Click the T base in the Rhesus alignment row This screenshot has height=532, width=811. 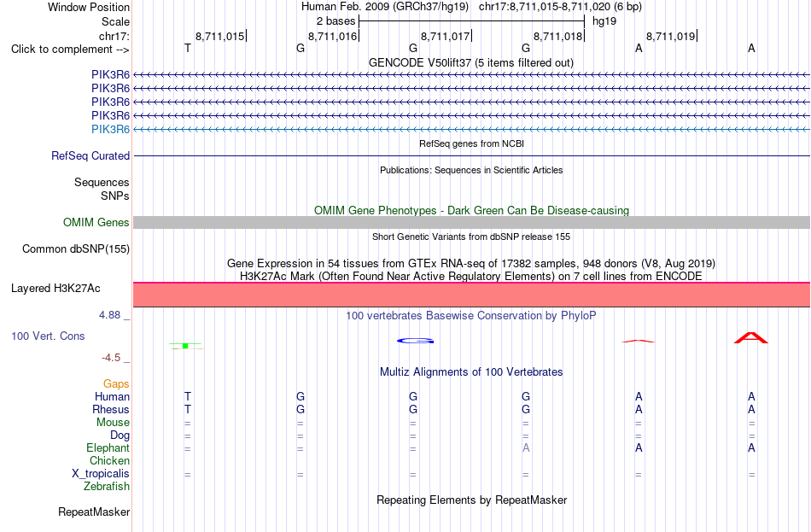(x=188, y=409)
